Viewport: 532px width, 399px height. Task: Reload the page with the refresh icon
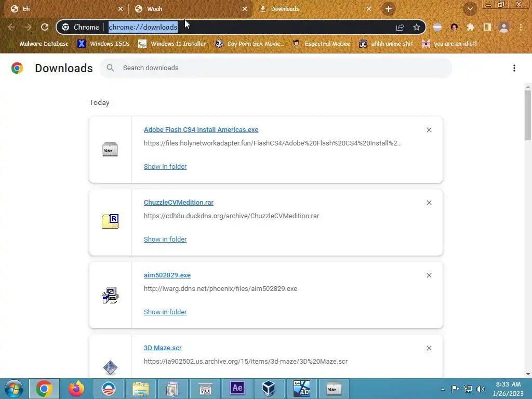pyautogui.click(x=45, y=27)
